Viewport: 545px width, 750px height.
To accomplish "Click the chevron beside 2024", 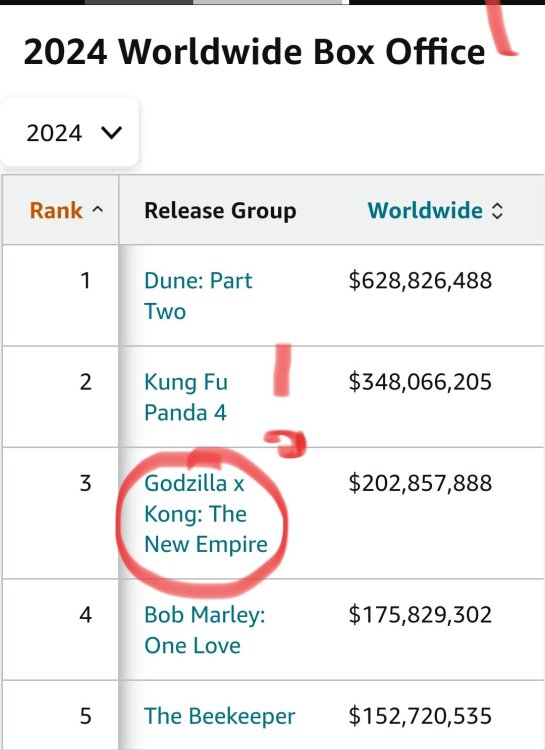I will (111, 133).
